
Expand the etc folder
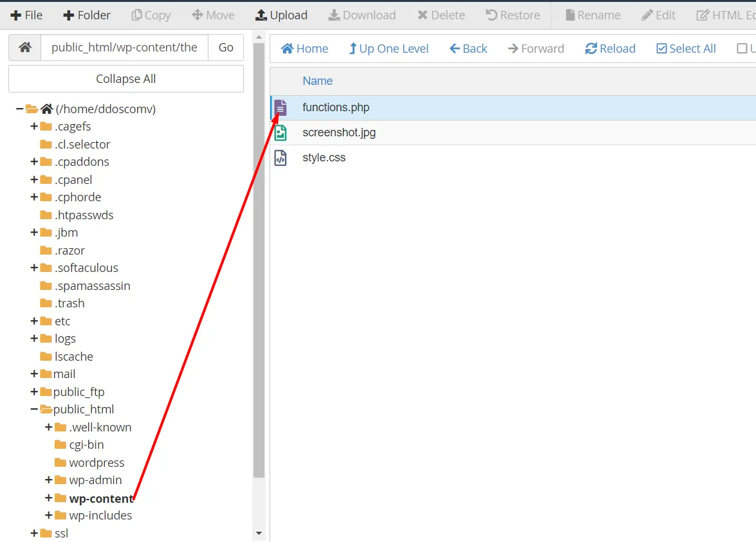tap(33, 321)
